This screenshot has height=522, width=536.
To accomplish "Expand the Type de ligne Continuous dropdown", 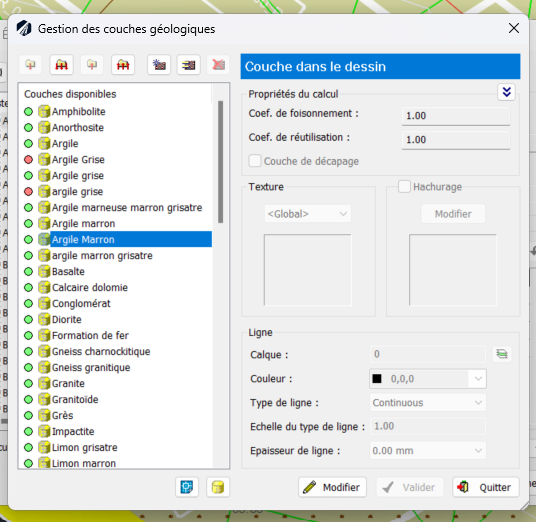I will (428, 402).
